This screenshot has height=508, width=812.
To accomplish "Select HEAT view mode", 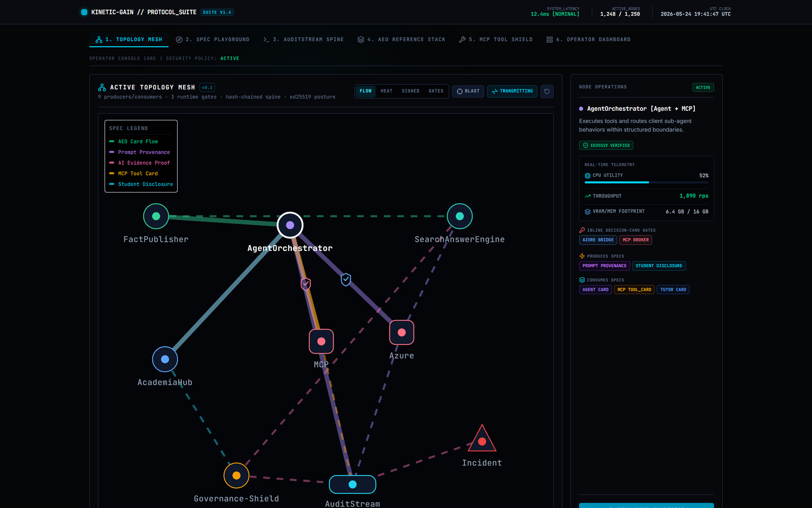I will click(x=387, y=91).
